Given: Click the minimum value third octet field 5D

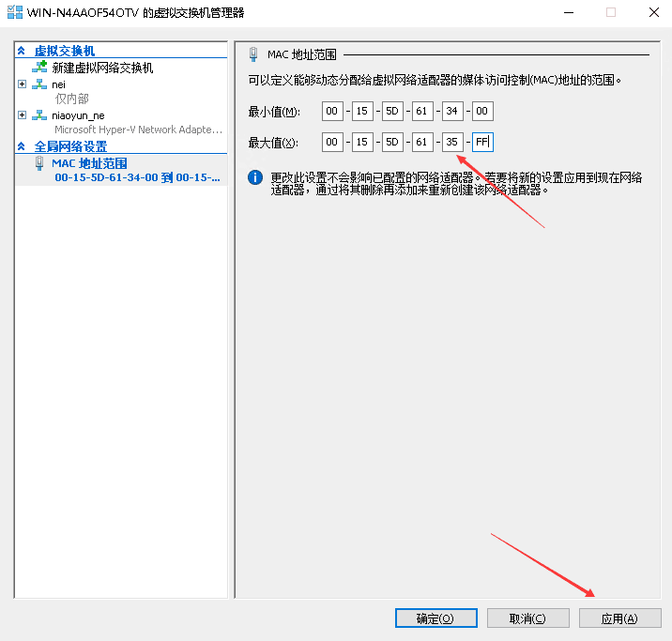Looking at the screenshot, I should pyautogui.click(x=392, y=111).
